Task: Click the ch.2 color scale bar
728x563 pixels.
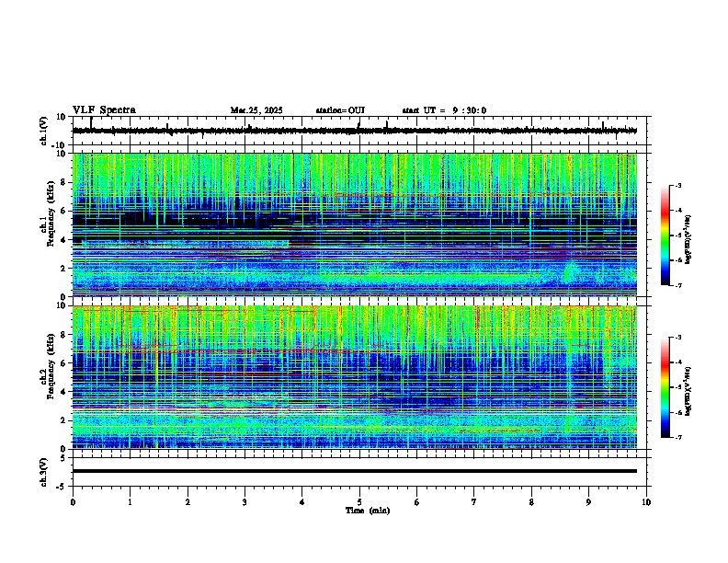Action: click(665, 387)
